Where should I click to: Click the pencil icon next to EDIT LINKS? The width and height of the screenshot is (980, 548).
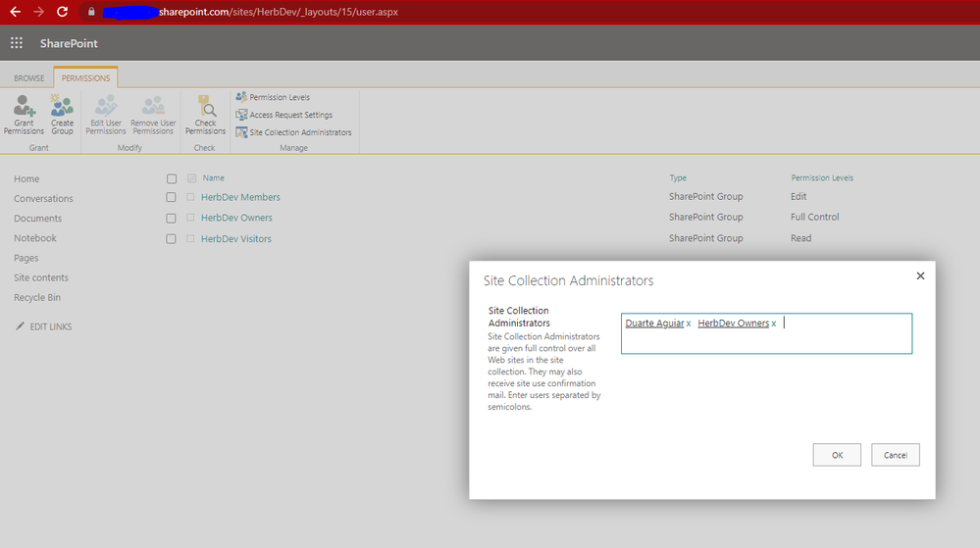click(x=20, y=326)
